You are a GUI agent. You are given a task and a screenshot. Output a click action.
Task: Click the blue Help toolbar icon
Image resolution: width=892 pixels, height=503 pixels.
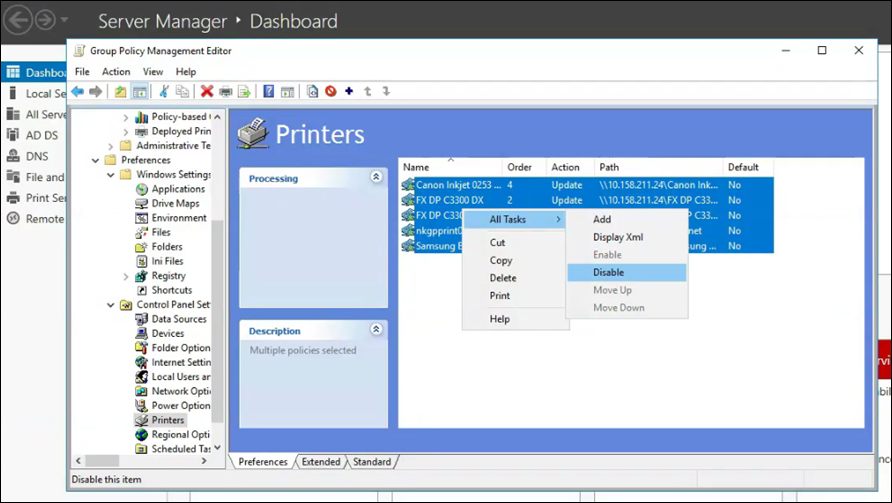(x=268, y=92)
